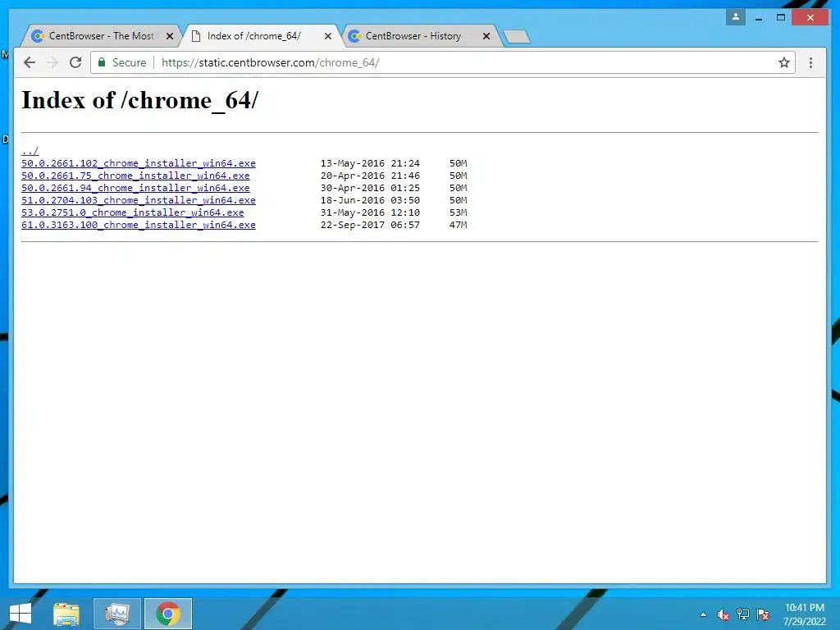Download 53.0.2751.0_chrome_installer_win64.exe
This screenshot has width=840, height=630.
tap(132, 212)
